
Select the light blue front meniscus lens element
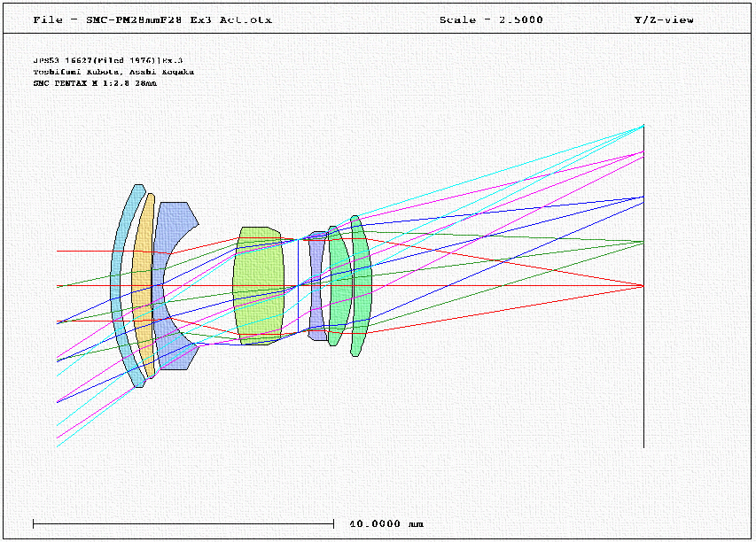point(115,284)
